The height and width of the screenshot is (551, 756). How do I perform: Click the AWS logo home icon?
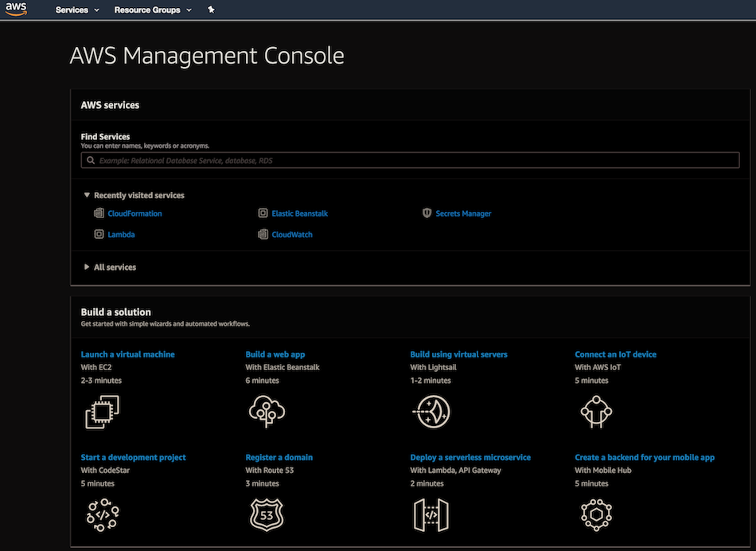17,9
